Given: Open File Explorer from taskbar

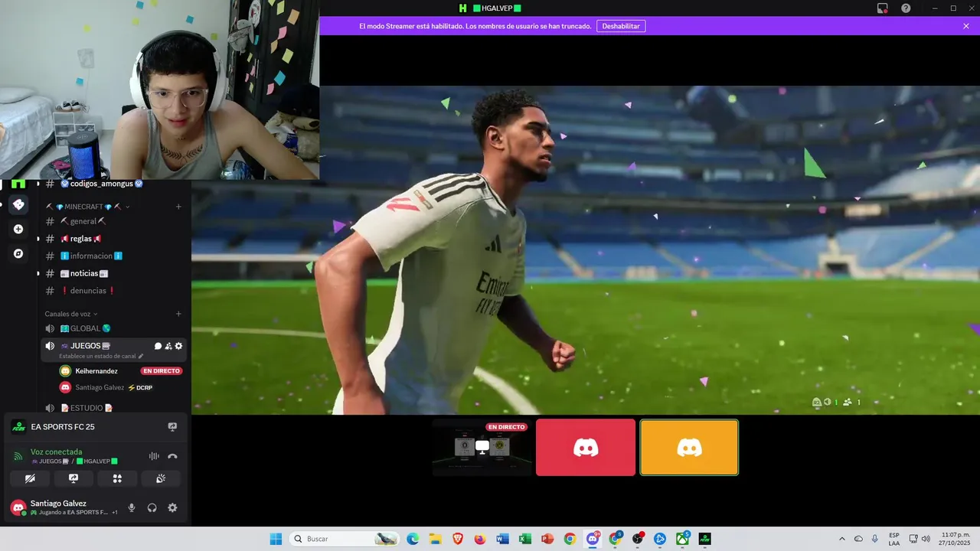Looking at the screenshot, I should point(435,539).
